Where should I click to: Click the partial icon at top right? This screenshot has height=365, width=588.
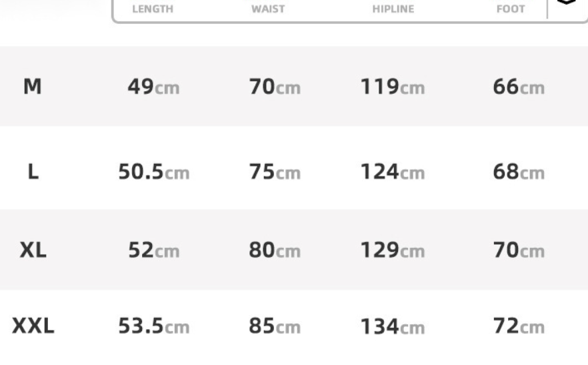(567, 2)
